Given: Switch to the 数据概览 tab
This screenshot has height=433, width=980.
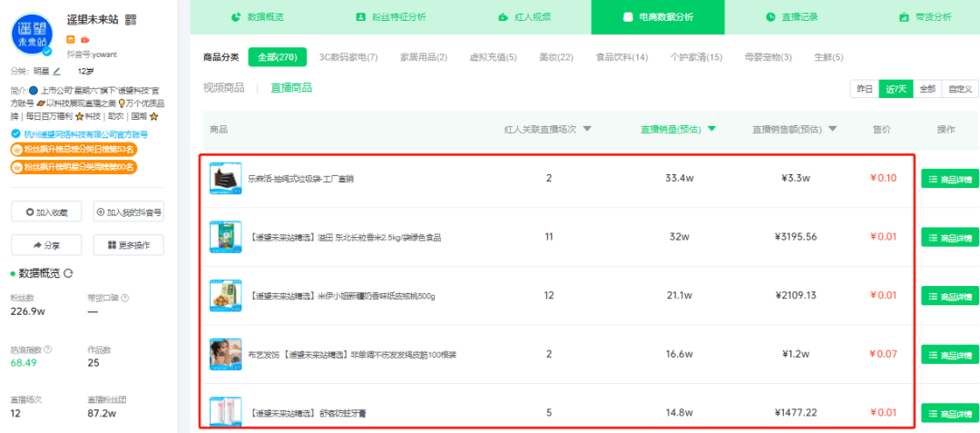Looking at the screenshot, I should point(257,17).
